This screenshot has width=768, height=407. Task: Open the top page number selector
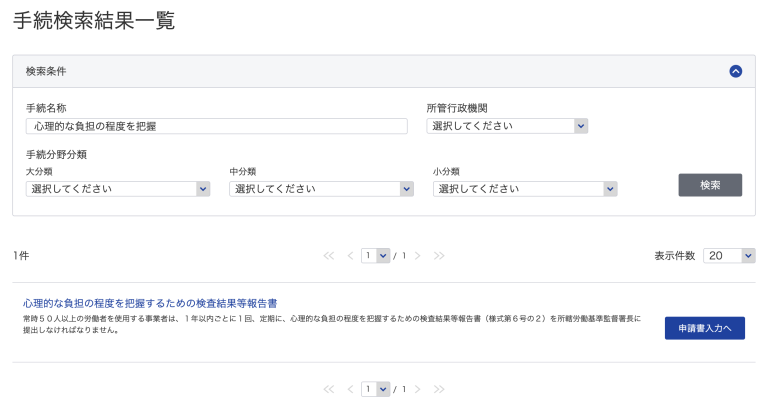click(x=376, y=256)
